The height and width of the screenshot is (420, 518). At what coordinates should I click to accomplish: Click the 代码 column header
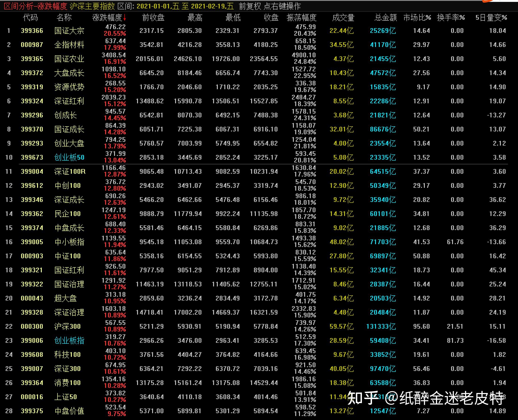coord(31,18)
